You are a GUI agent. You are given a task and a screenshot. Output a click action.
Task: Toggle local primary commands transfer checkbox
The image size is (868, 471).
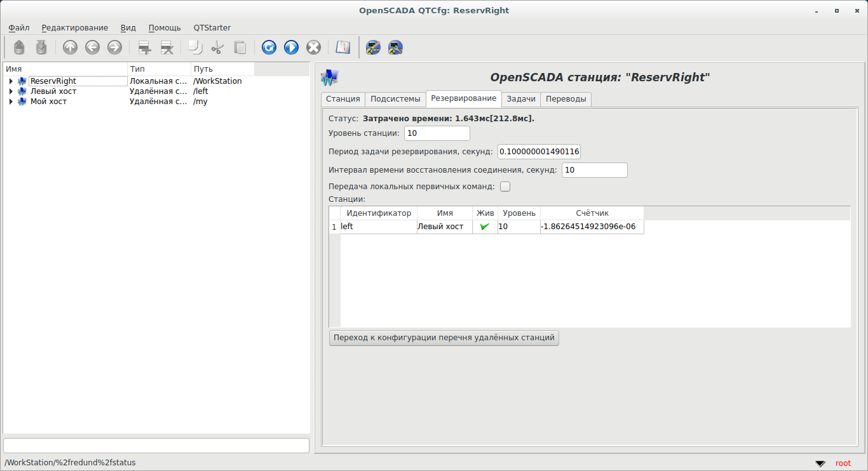tap(505, 187)
